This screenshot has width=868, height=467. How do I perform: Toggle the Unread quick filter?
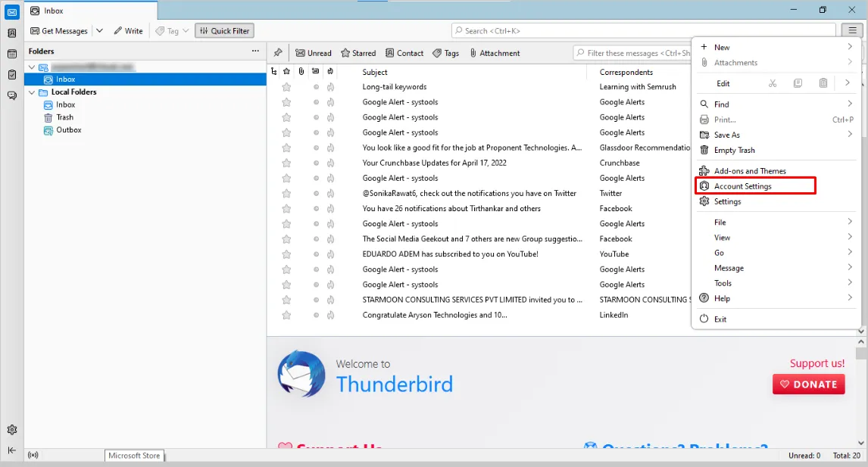point(314,53)
